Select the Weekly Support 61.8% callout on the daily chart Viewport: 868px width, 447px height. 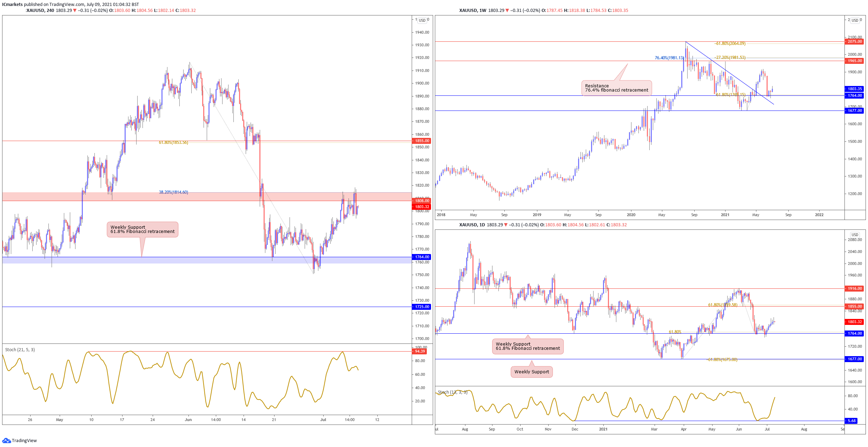tap(528, 346)
